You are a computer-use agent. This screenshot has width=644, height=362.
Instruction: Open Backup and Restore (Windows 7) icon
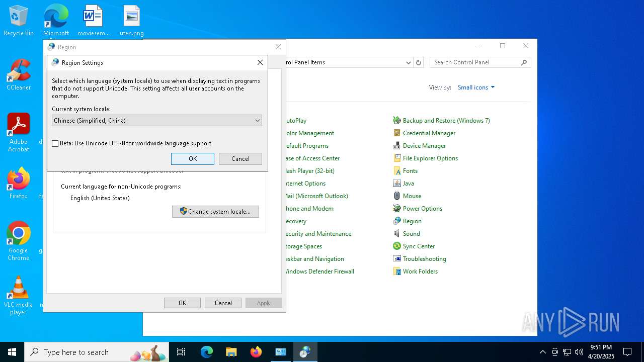click(x=397, y=121)
